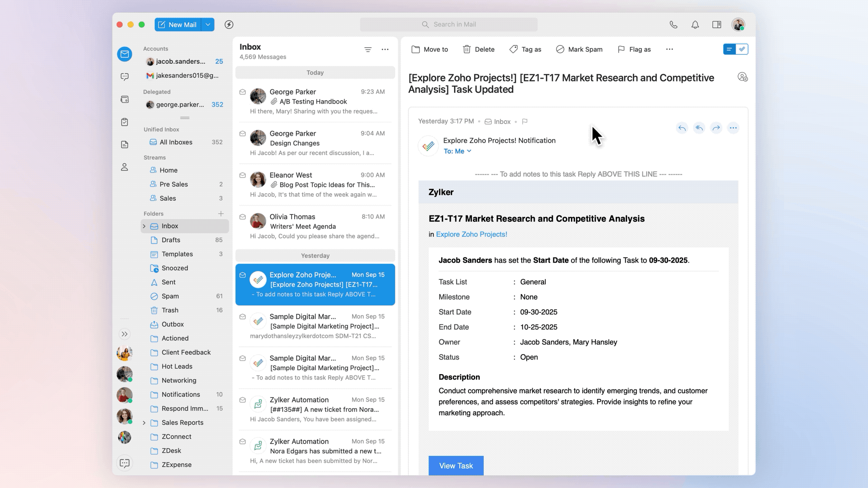This screenshot has width=868, height=488.
Task: Click the Reply arrow icon
Action: pyautogui.click(x=682, y=128)
